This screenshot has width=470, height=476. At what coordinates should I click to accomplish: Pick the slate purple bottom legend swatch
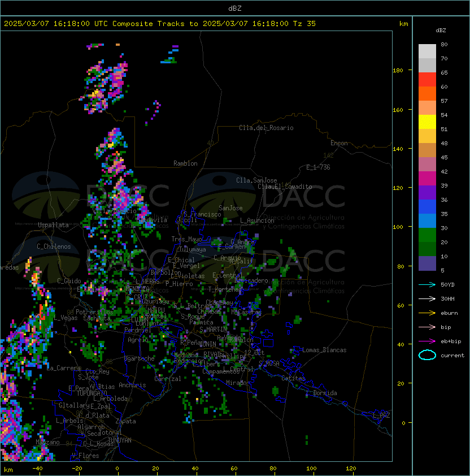click(x=427, y=263)
